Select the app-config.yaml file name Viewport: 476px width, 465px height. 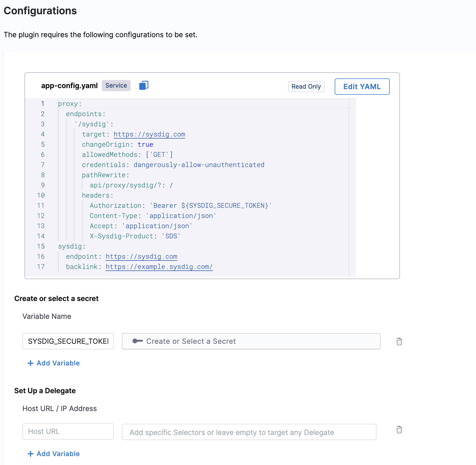69,86
